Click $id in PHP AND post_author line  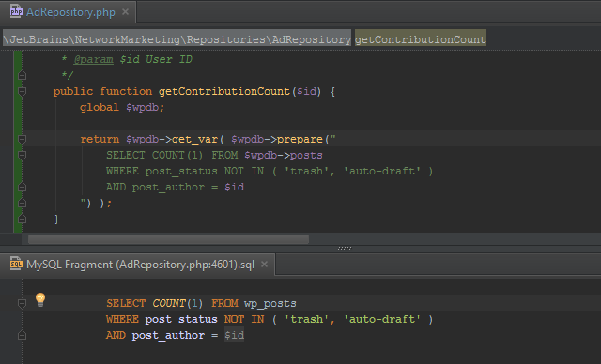click(x=234, y=187)
